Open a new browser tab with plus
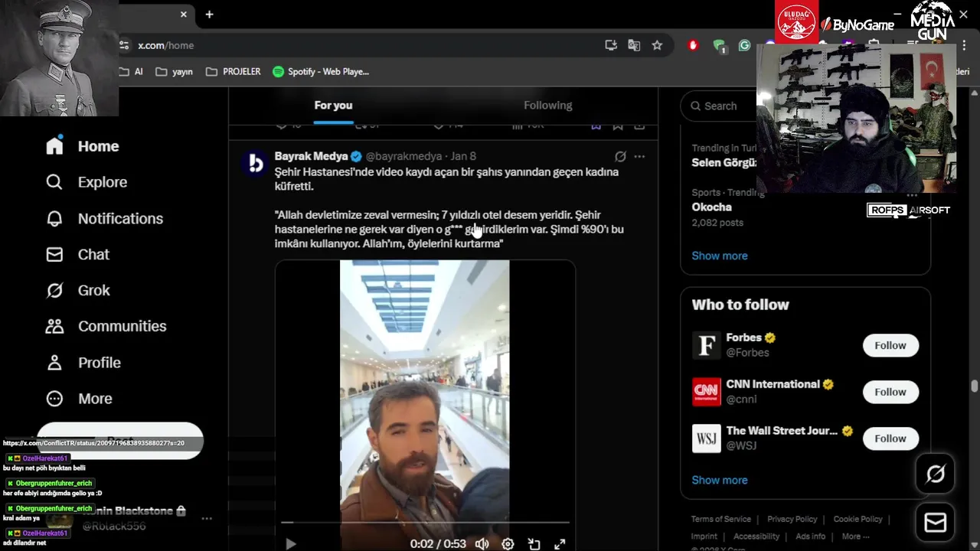This screenshot has width=980, height=551. click(209, 14)
